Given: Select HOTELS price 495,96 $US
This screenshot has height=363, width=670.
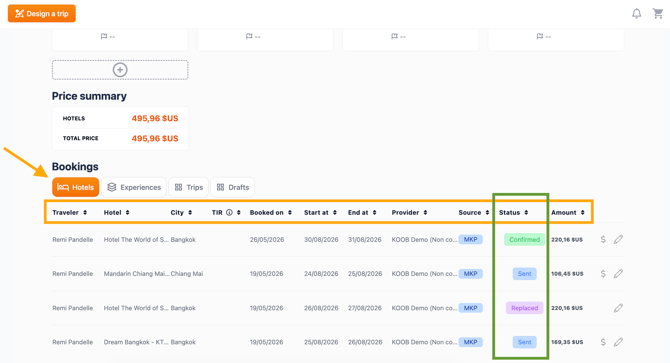Looking at the screenshot, I should (155, 118).
